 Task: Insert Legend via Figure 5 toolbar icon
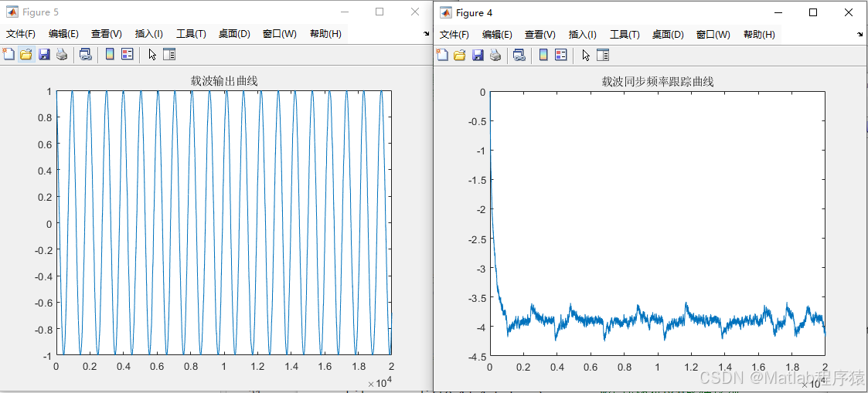[128, 54]
